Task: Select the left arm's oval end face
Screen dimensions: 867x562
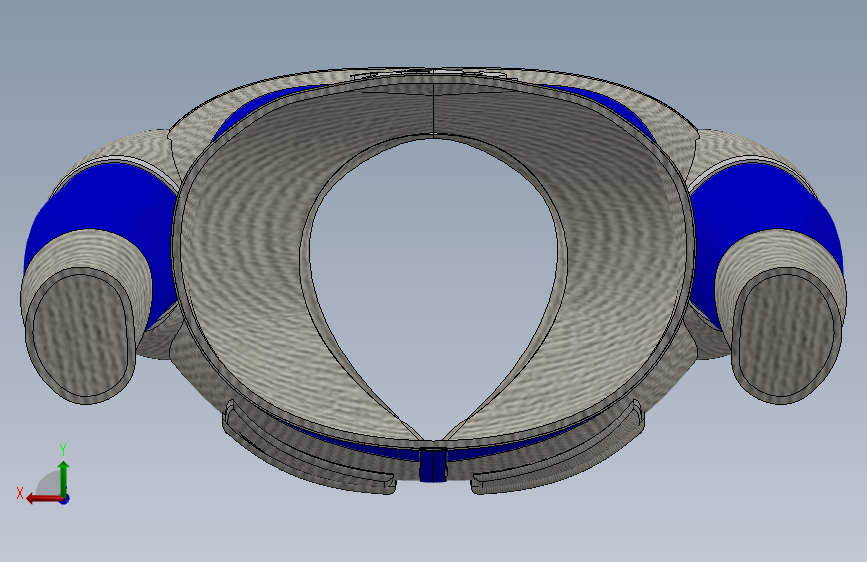Action: click(x=81, y=336)
